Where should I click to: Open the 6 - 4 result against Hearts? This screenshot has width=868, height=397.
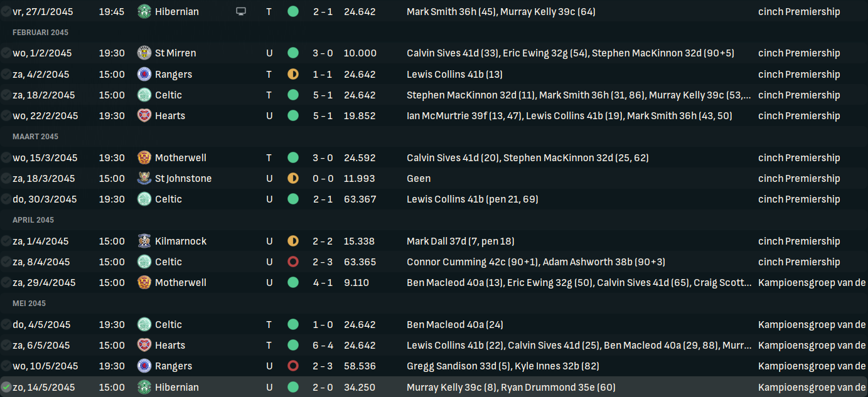coord(323,345)
